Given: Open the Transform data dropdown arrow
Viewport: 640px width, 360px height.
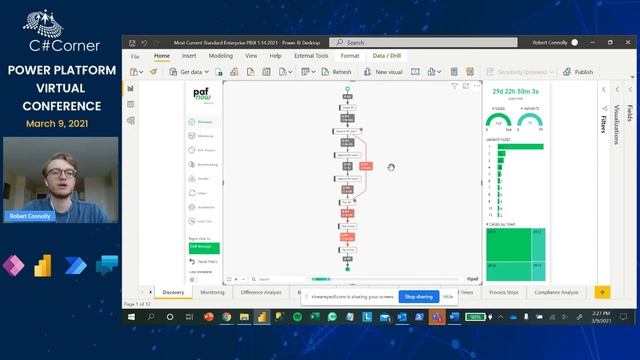Looking at the screenshot, I should [313, 72].
